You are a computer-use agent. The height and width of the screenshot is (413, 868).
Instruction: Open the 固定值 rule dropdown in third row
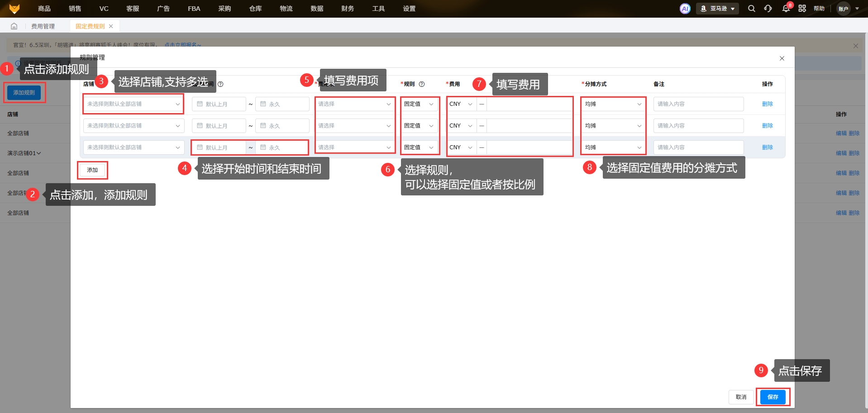click(420, 147)
